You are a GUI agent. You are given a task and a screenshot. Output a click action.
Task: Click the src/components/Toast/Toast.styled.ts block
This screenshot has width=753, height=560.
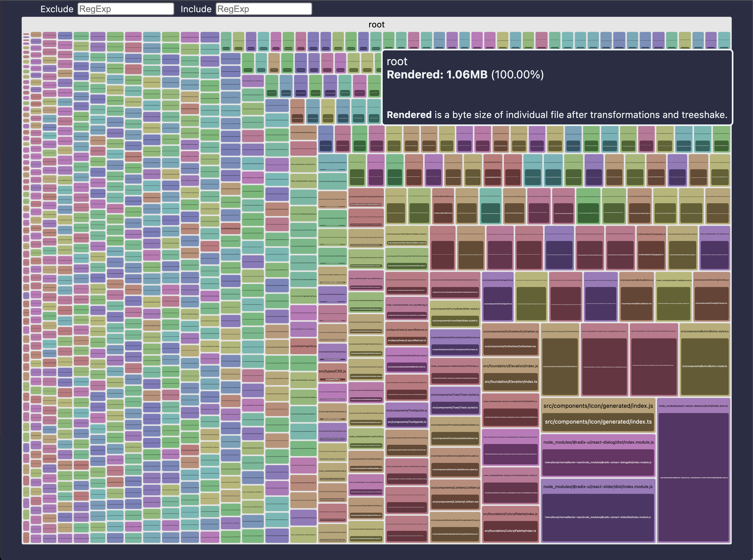(x=455, y=408)
